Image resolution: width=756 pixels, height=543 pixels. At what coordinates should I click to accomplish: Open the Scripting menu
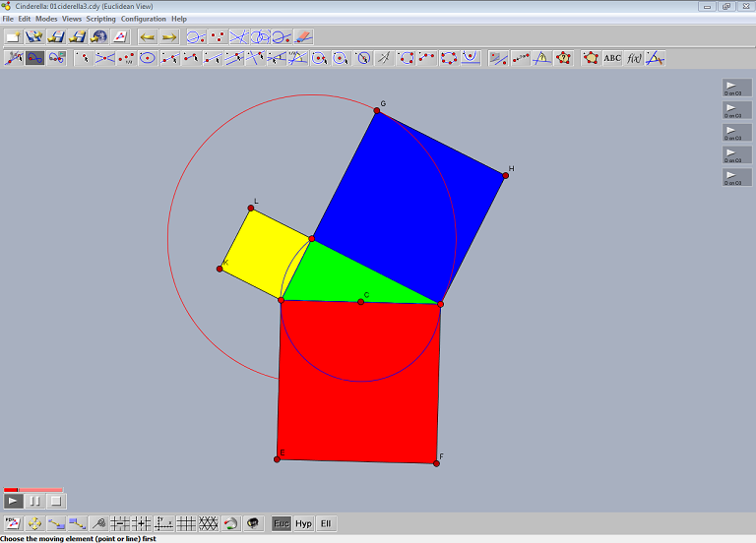(x=100, y=19)
